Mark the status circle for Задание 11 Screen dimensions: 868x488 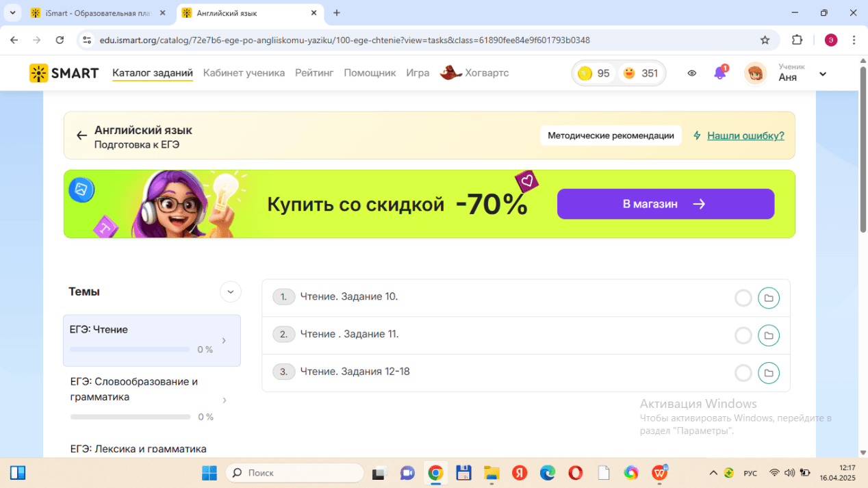point(743,335)
